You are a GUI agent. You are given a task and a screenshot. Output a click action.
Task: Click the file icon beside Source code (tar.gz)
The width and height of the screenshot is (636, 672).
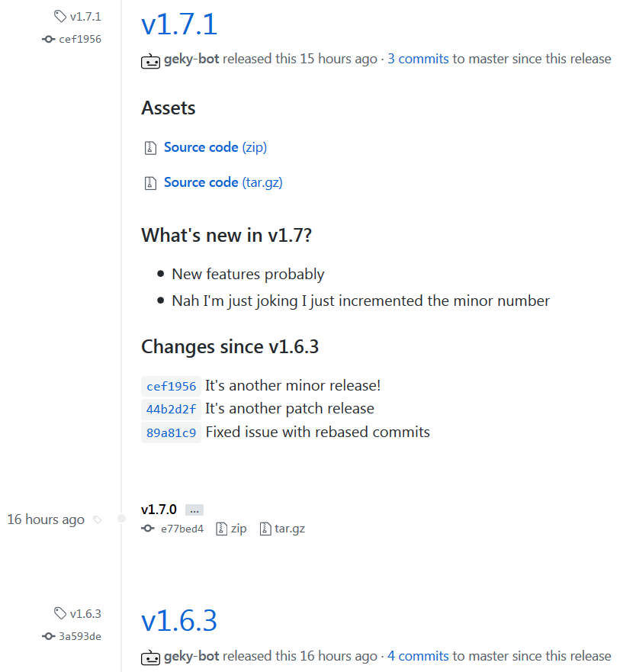pos(151,182)
